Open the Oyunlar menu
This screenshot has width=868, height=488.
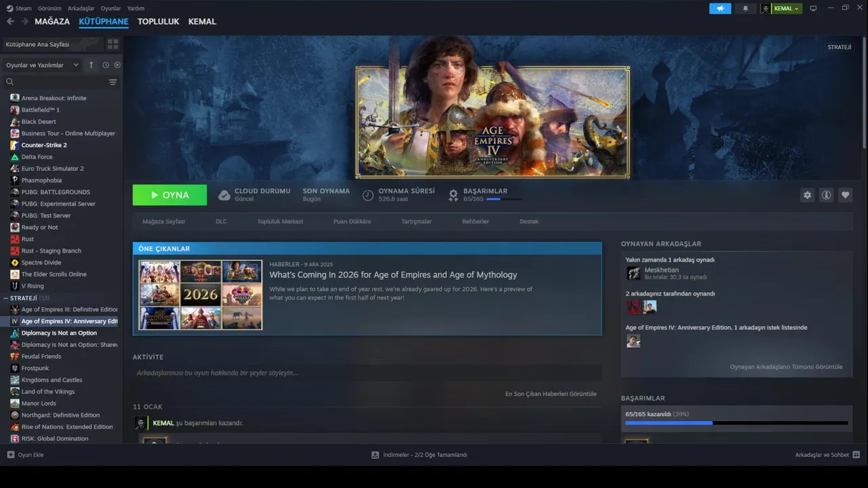[x=111, y=8]
